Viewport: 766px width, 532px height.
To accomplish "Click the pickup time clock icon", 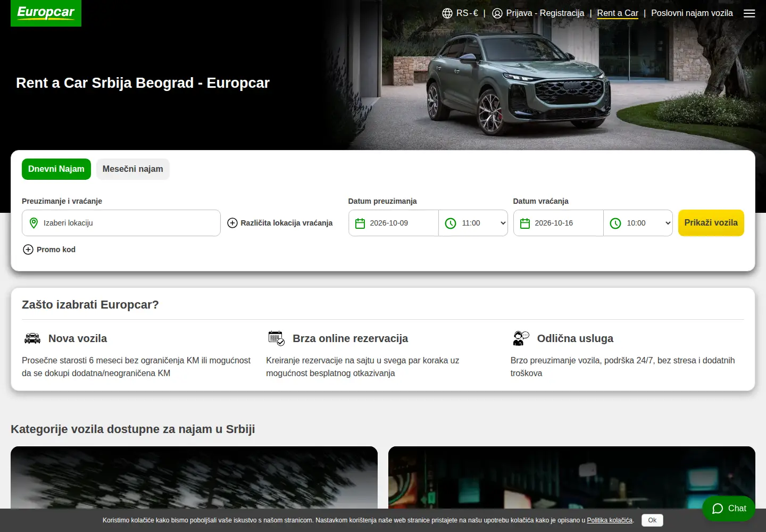I will [451, 223].
